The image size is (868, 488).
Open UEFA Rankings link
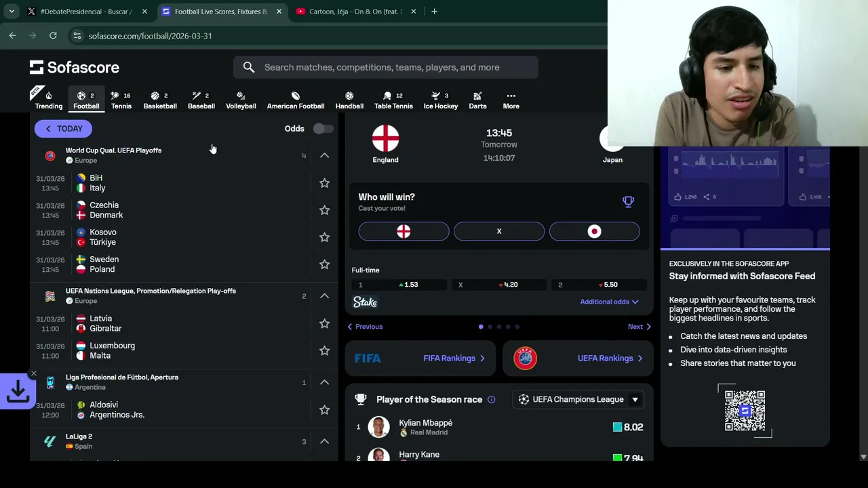click(609, 358)
